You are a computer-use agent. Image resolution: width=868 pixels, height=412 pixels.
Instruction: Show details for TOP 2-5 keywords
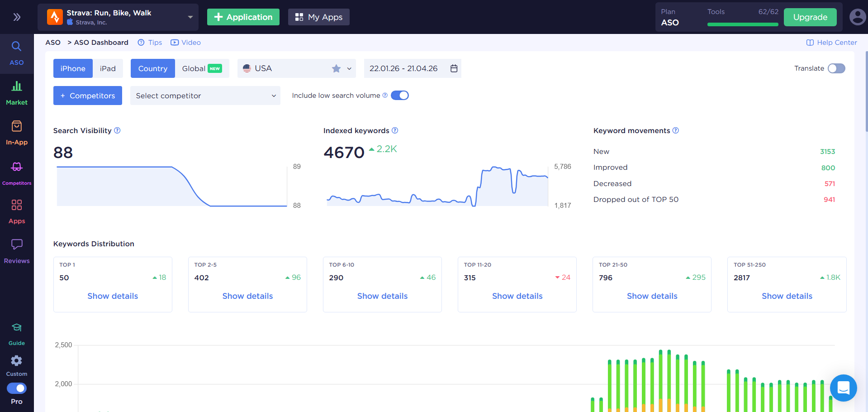(x=247, y=296)
